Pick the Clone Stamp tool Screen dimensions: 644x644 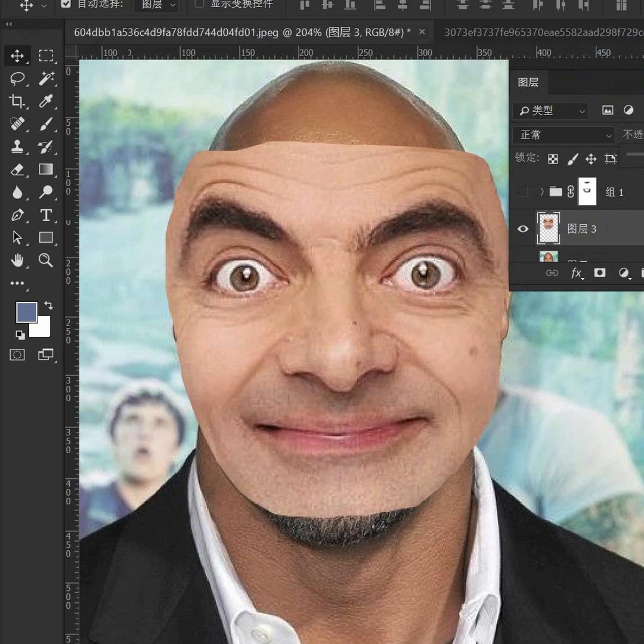click(x=17, y=147)
